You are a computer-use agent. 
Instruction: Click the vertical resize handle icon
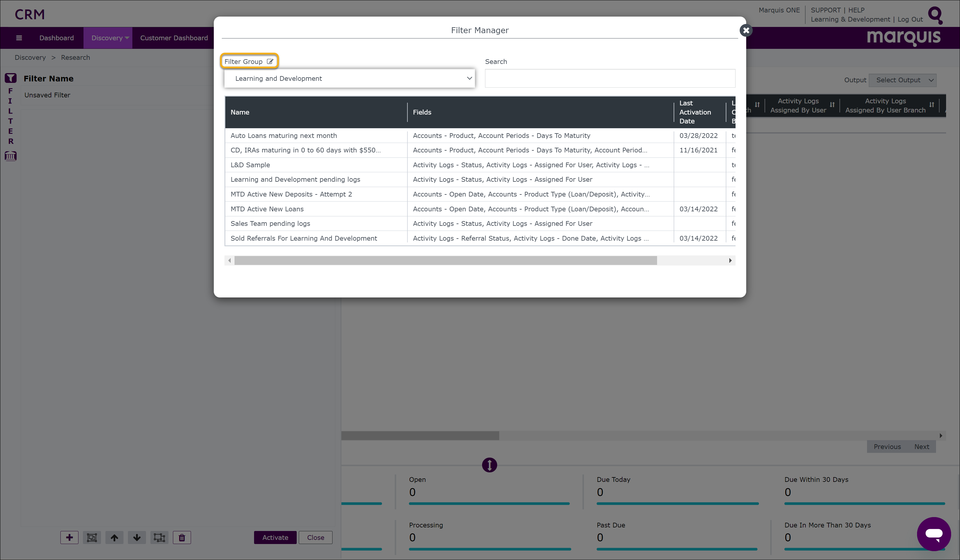489,465
